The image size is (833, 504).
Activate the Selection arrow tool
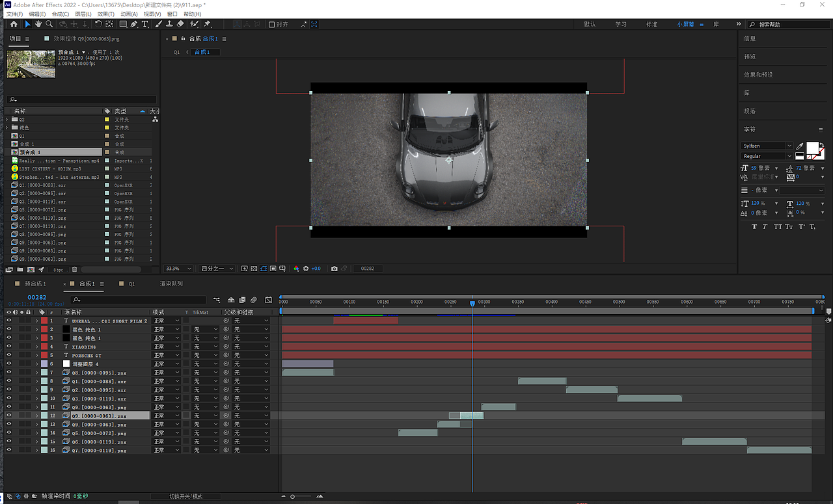[27, 24]
